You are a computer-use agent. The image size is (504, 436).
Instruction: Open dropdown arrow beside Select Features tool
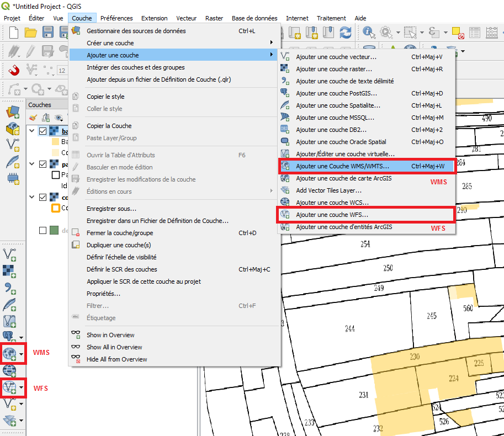tap(422, 33)
